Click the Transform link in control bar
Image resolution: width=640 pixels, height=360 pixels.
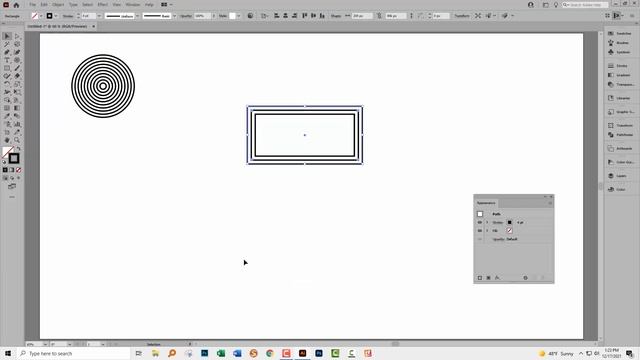462,16
